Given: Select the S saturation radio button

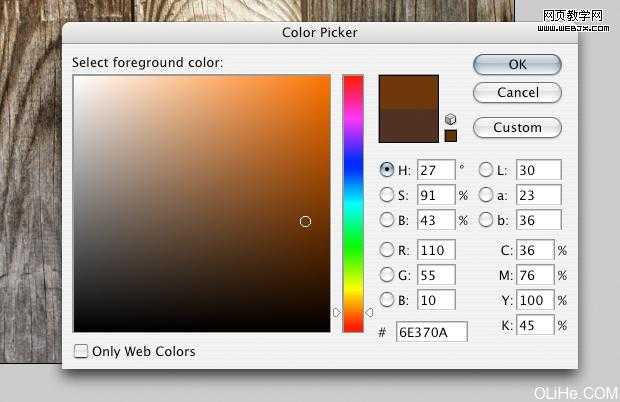Looking at the screenshot, I should pos(387,195).
